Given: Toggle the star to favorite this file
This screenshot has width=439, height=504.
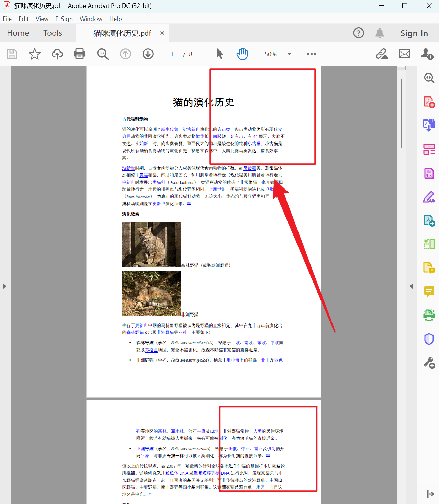Looking at the screenshot, I should [34, 54].
